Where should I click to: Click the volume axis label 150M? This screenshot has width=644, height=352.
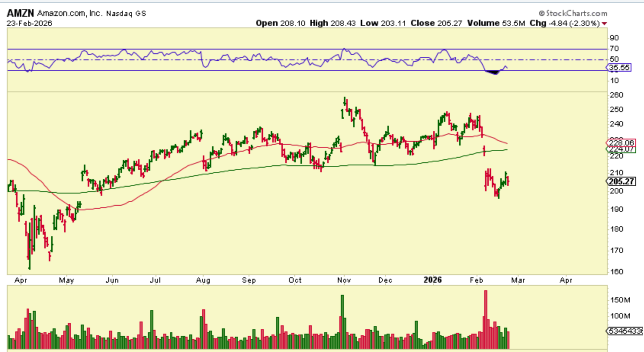[x=620, y=300]
